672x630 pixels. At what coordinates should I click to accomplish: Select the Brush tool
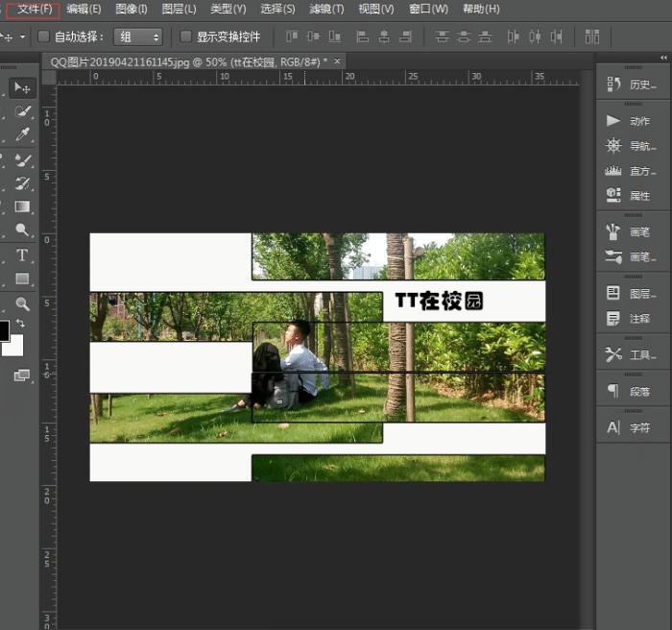pos(22,160)
